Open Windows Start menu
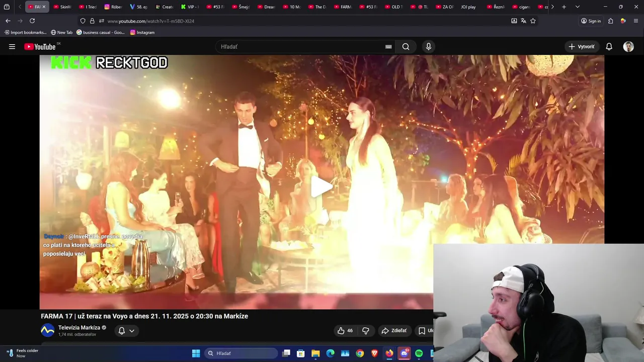 point(196,353)
